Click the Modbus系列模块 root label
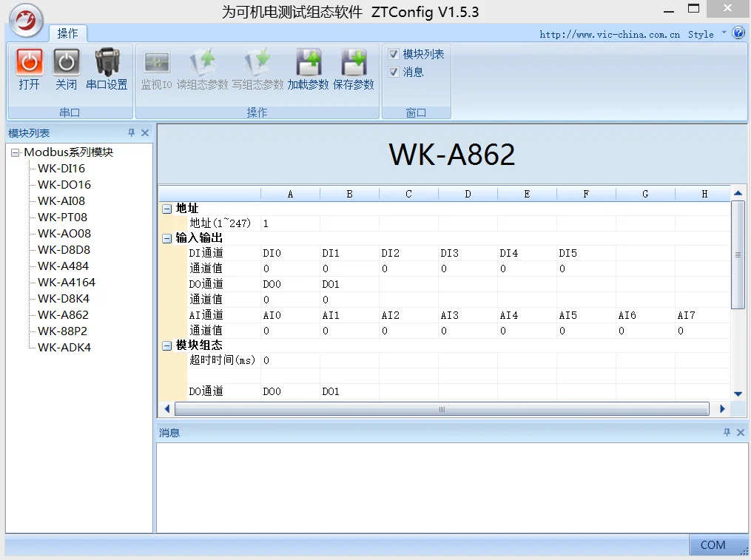The height and width of the screenshot is (560, 751). point(69,152)
